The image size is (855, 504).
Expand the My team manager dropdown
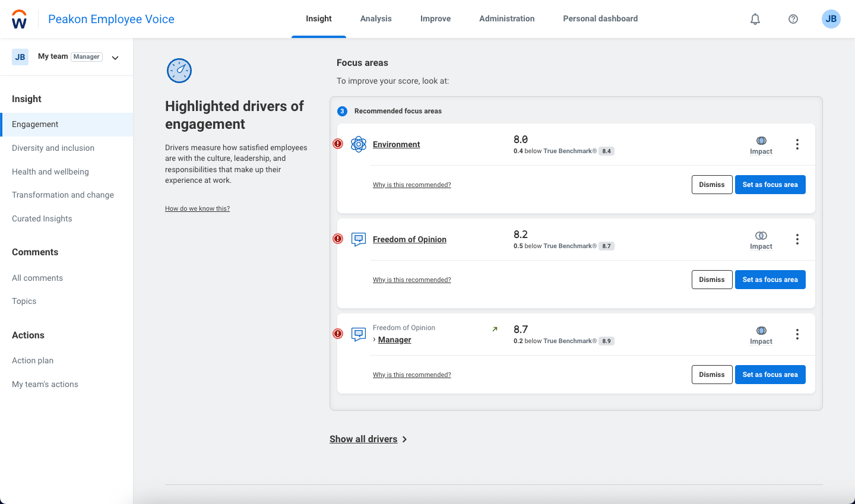click(115, 57)
